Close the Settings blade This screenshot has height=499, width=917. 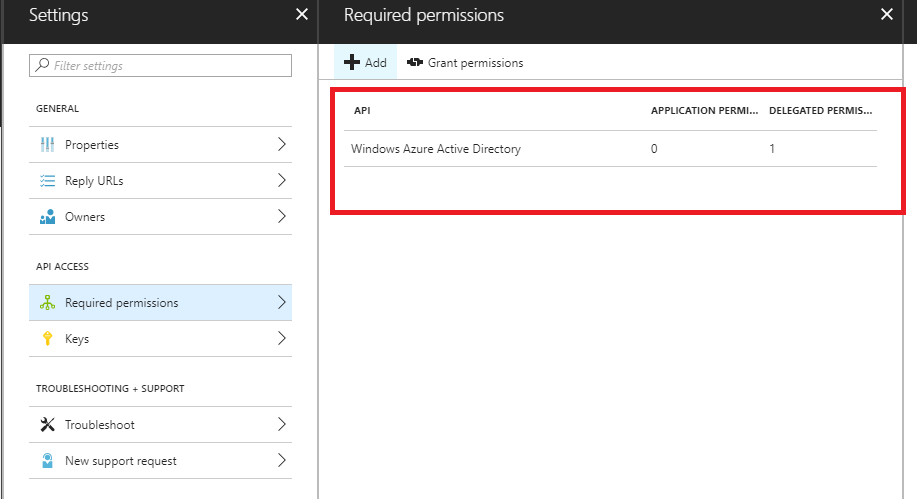pos(302,15)
